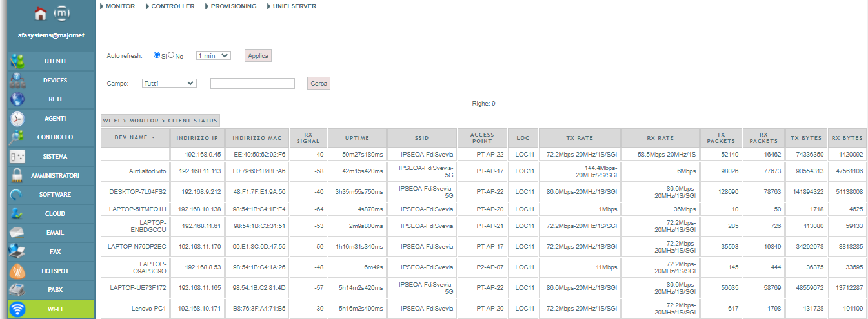Open the Fax machine icon
The image size is (868, 319).
[17, 251]
